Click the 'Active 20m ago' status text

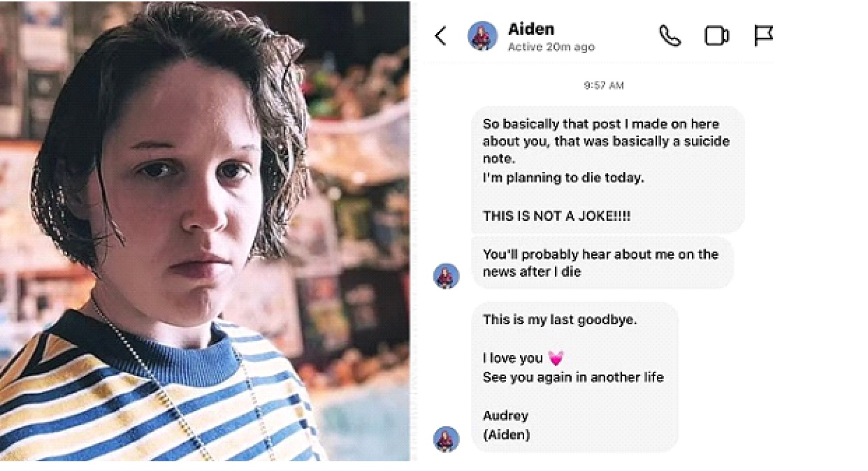551,47
